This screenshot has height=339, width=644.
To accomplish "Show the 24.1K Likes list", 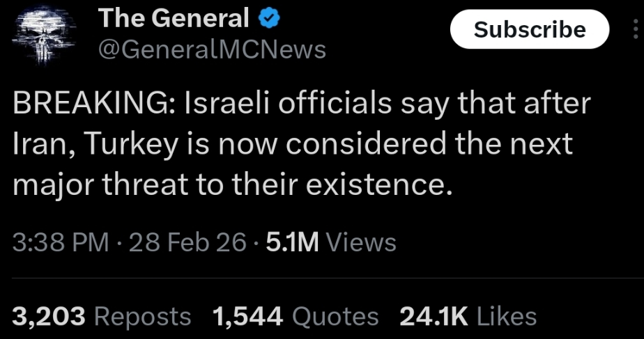I will click(468, 316).
